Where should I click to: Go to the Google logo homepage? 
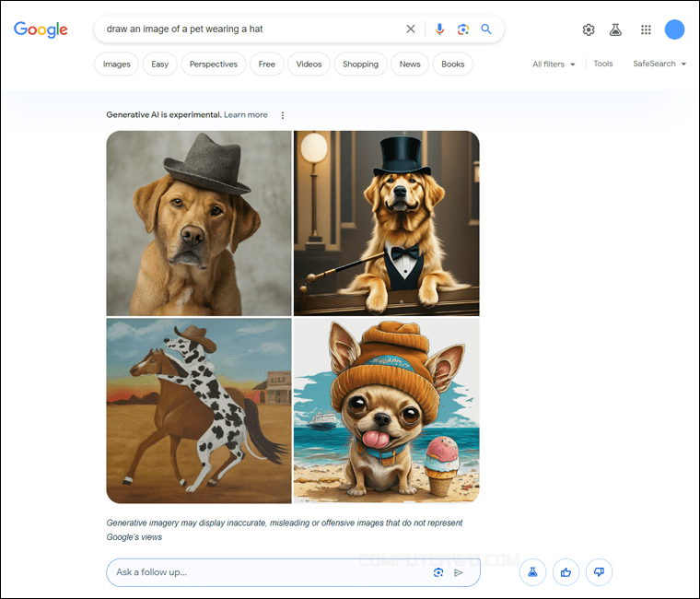41,29
